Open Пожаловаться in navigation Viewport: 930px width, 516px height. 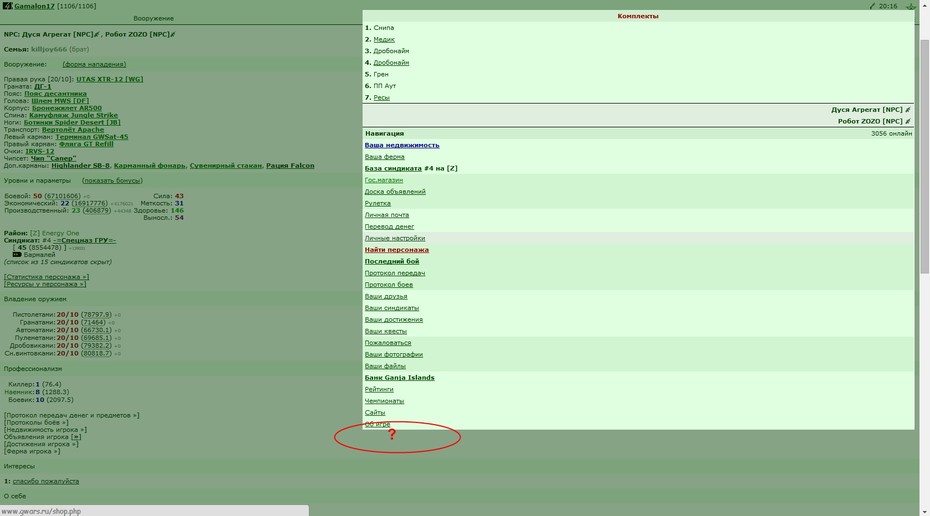(x=388, y=343)
